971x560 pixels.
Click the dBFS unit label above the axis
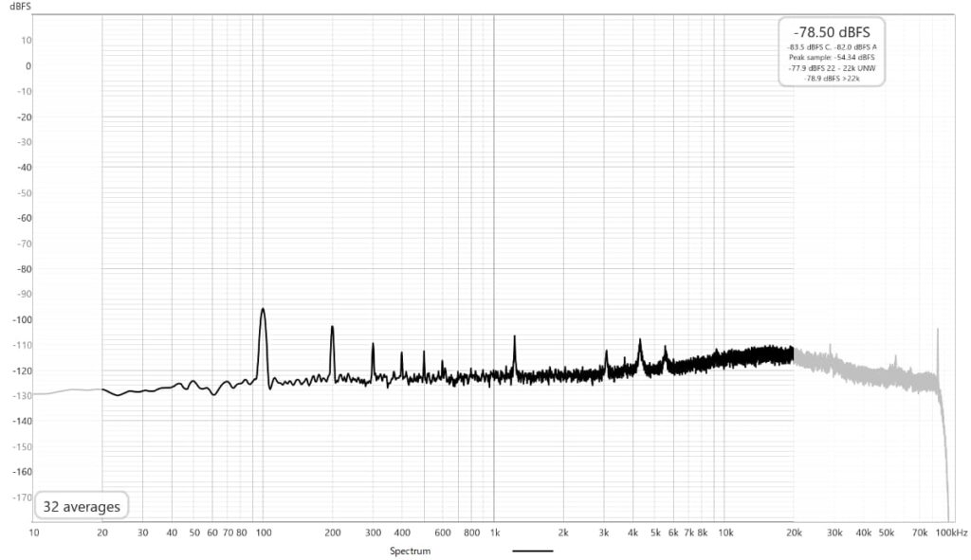click(21, 6)
